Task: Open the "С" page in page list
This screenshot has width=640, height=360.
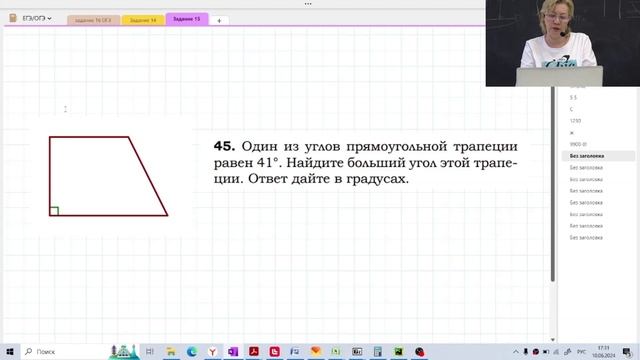Action: [571, 109]
